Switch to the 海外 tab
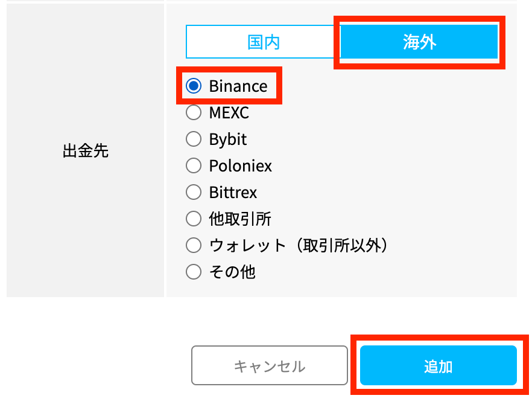Image resolution: width=532 pixels, height=407 pixels. (419, 42)
